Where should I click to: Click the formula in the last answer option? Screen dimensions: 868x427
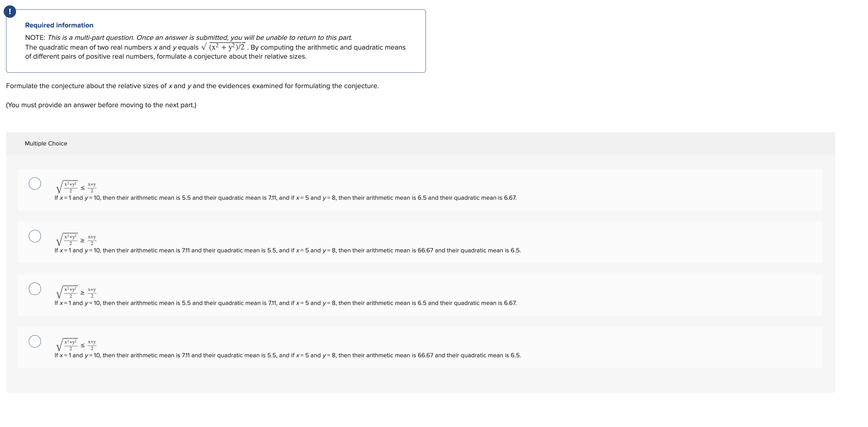click(x=75, y=344)
